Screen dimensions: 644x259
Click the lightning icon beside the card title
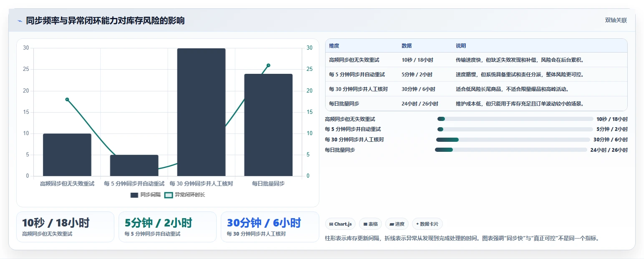20,21
